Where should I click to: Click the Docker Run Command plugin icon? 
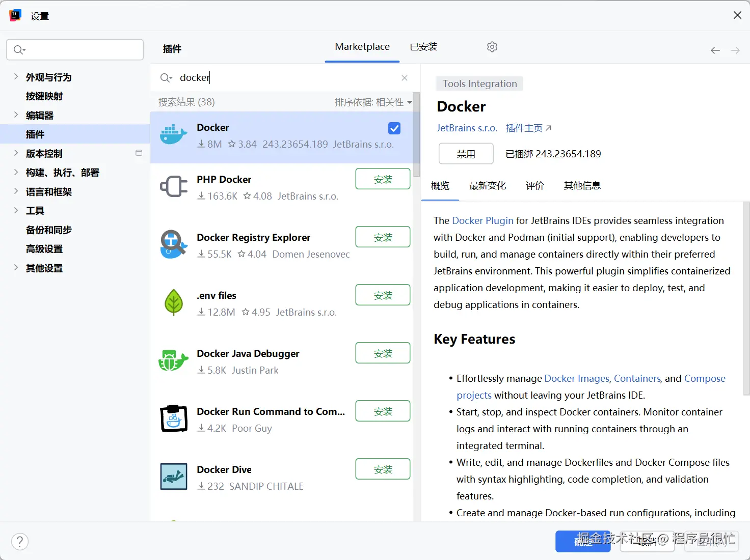tap(174, 418)
